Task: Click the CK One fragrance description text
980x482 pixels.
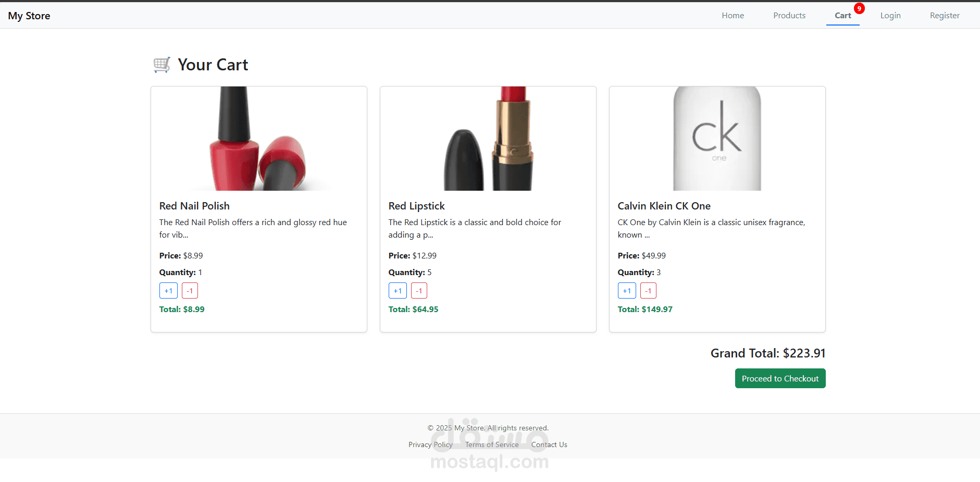Action: (x=712, y=228)
